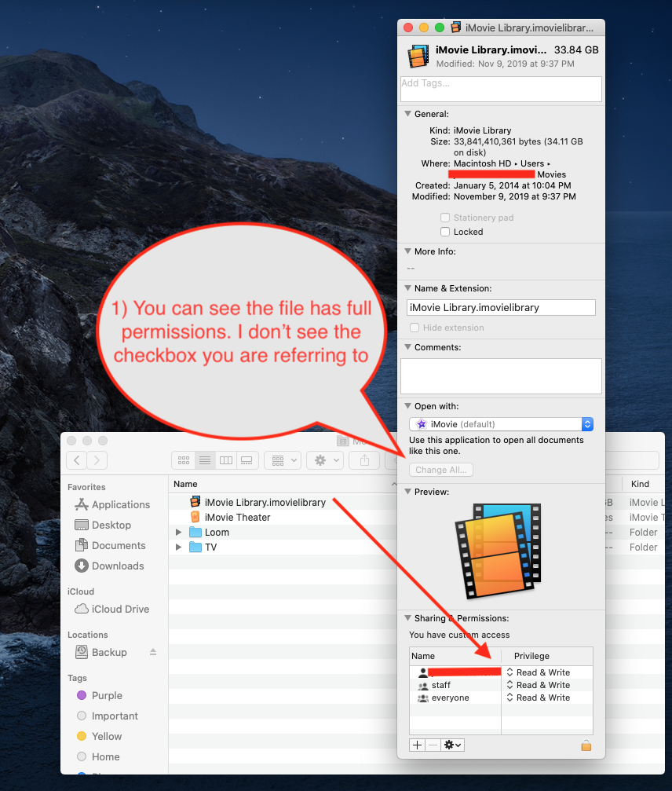The image size is (672, 791).
Task: Click the Finder back arrow button
Action: click(77, 460)
